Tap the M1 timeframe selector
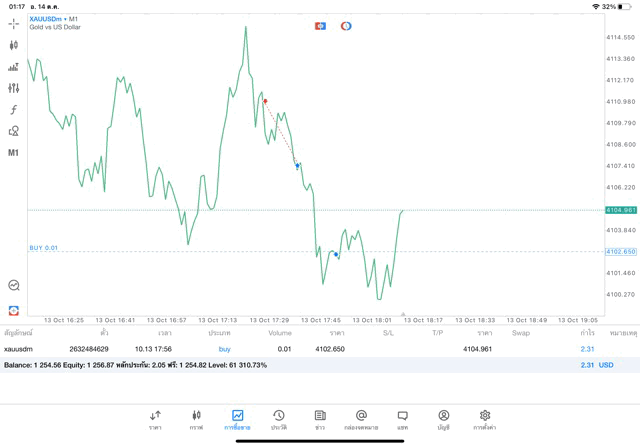The width and height of the screenshot is (640, 447). pos(14,153)
